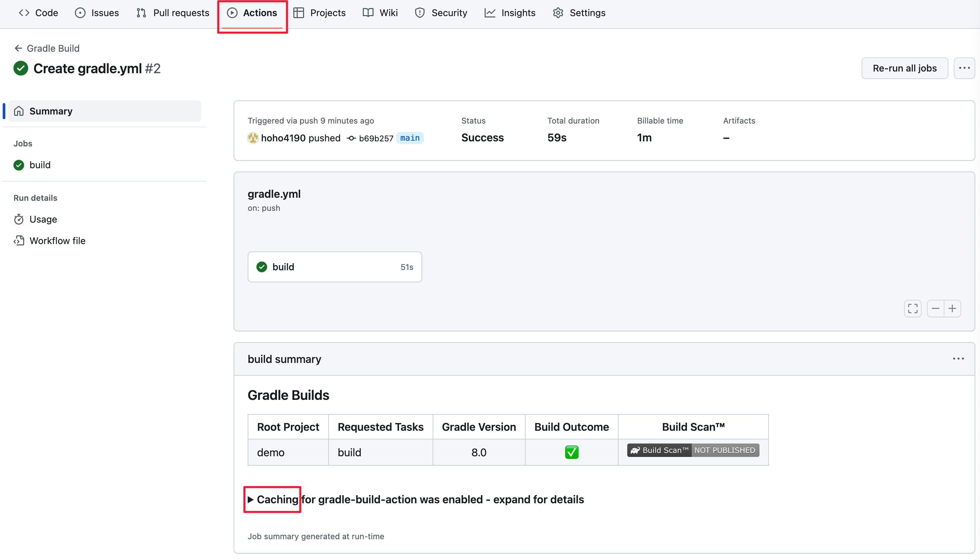Go back to Gradle Build workflow
Screen dimensions: 980x560
coord(53,48)
